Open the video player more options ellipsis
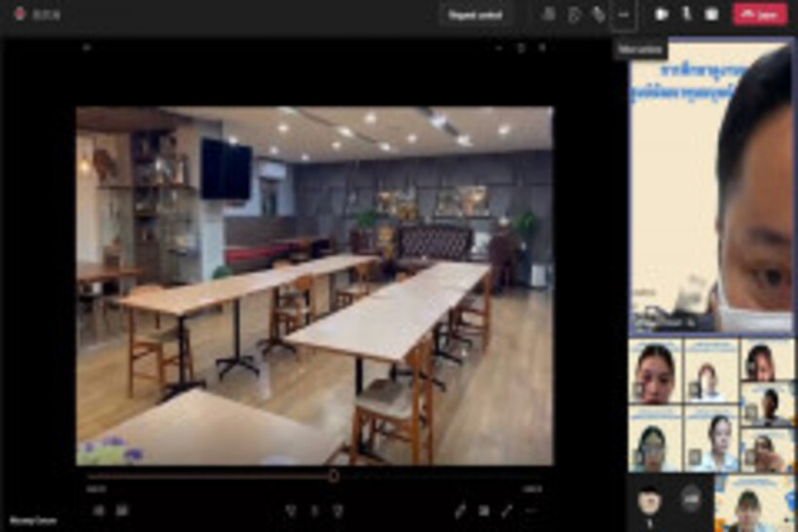The image size is (798, 532). coord(530,511)
